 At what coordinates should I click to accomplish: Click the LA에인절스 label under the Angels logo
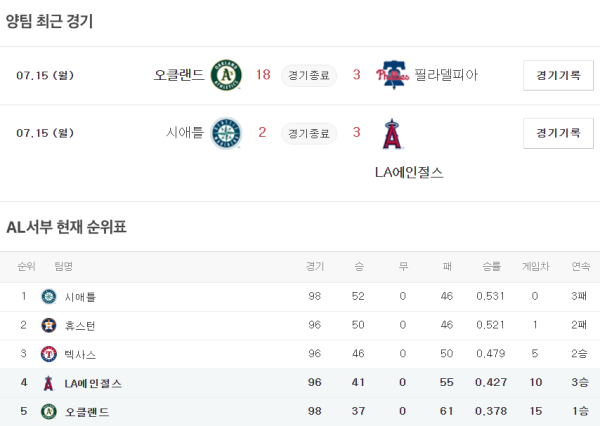[x=409, y=172]
